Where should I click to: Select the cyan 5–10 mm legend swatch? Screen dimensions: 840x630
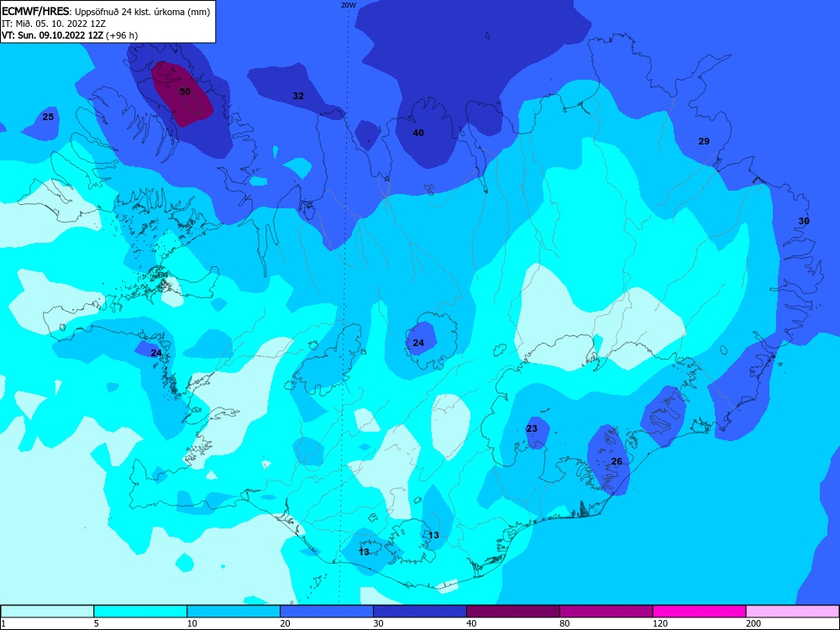(140, 612)
